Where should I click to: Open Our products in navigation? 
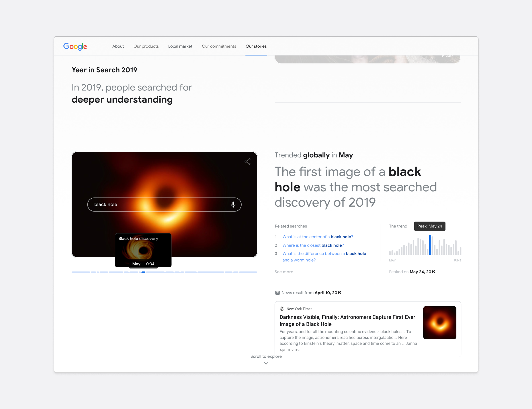tap(146, 46)
